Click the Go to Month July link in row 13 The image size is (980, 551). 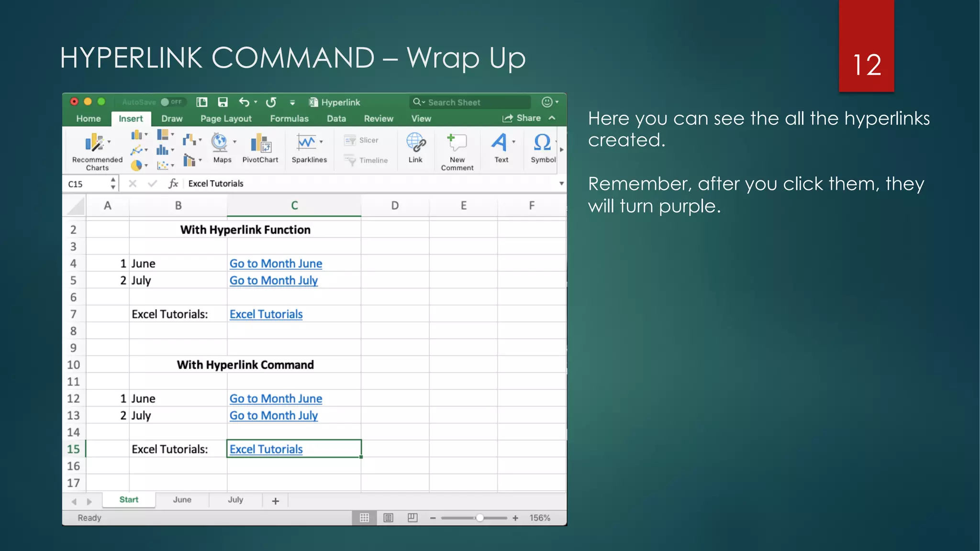click(x=274, y=416)
